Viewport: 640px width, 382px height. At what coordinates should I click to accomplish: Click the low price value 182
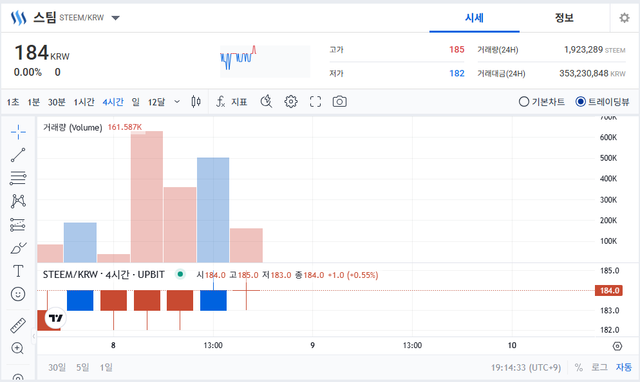point(457,73)
